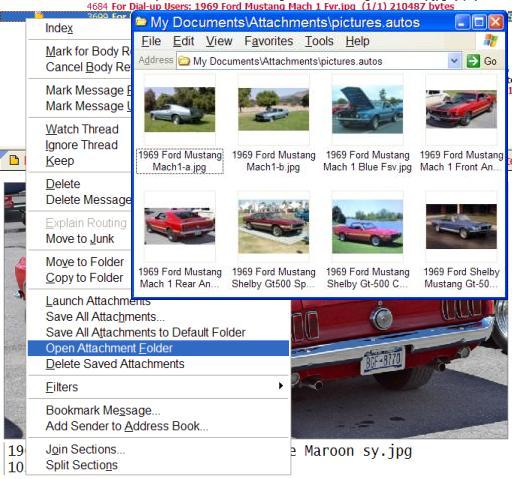Screen dimensions: 512x479
Task: Expand the Address bar dropdown arrow
Action: click(x=454, y=61)
